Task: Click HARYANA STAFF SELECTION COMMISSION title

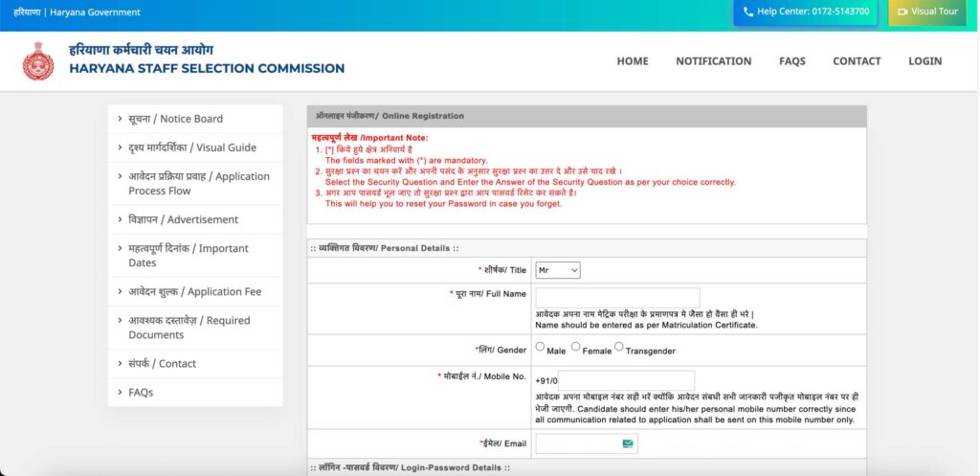Action: click(207, 68)
